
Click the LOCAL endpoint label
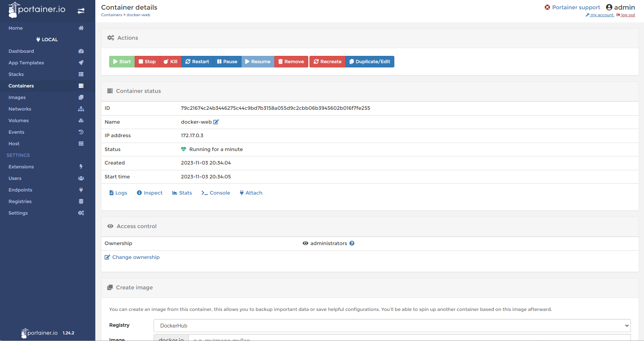tap(47, 40)
